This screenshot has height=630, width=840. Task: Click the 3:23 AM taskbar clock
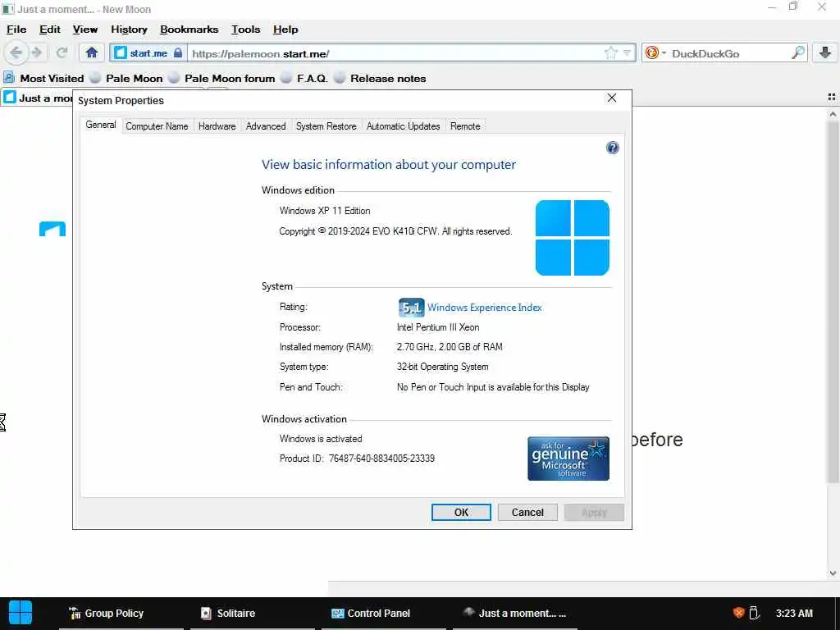(794, 614)
